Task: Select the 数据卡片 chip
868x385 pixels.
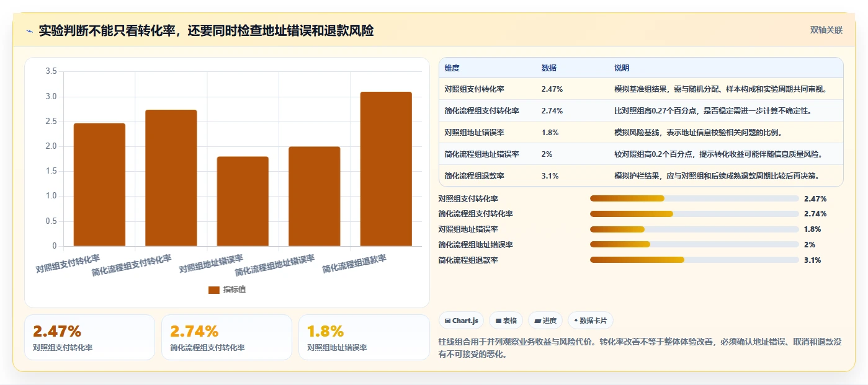Action: point(590,321)
